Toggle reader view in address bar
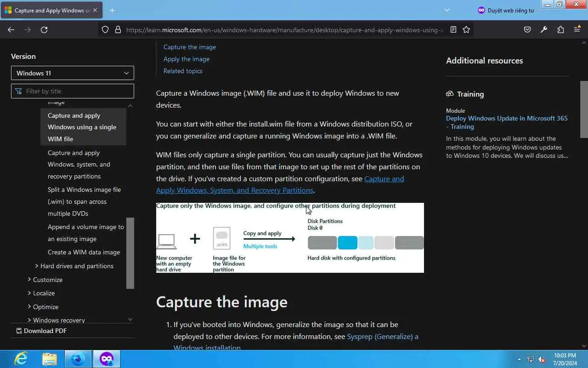Image resolution: width=588 pixels, height=368 pixels. [x=453, y=29]
